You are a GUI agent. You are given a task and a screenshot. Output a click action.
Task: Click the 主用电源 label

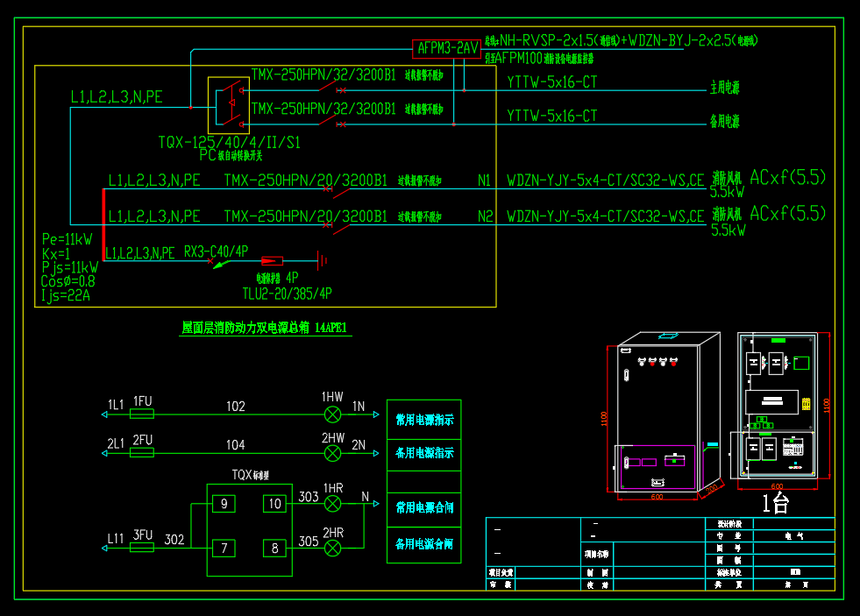click(724, 88)
